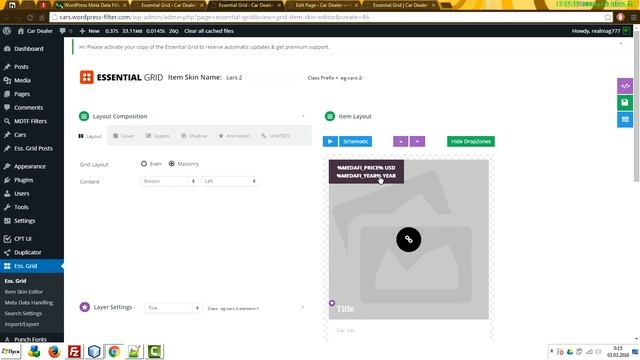640x360 pixels.
Task: Switch to the Shadow tab
Action: [x=194, y=136]
